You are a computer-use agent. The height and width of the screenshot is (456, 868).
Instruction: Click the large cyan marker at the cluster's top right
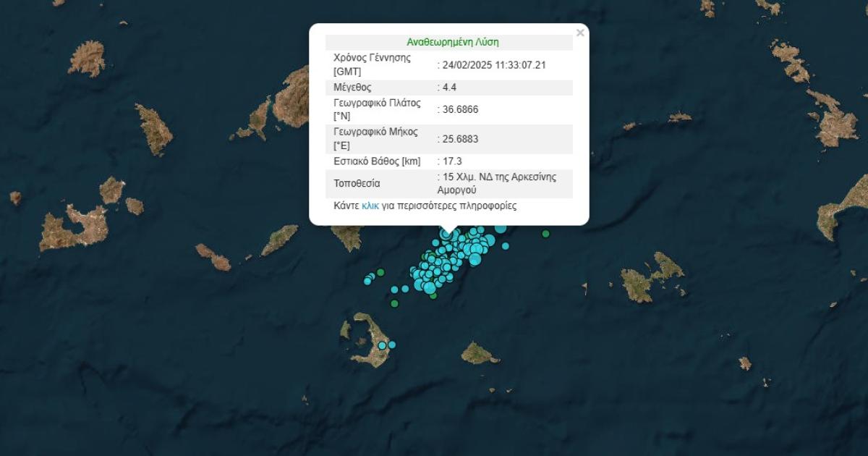(x=500, y=228)
